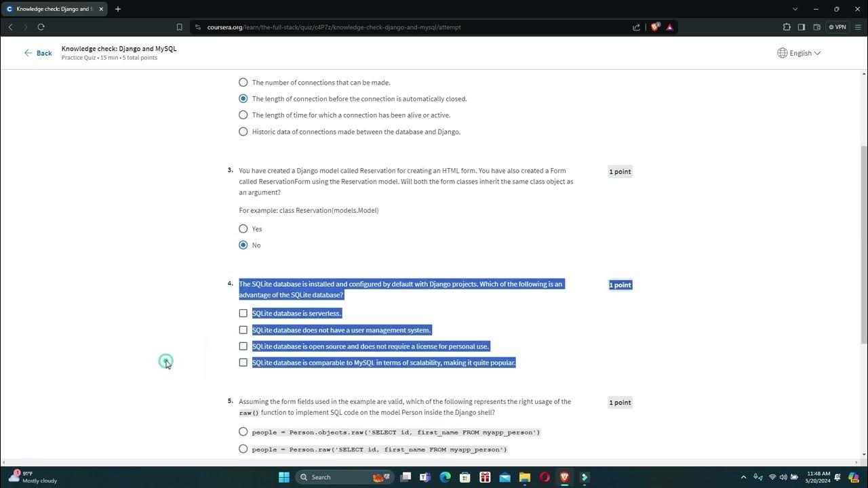Share this page icon
This screenshot has height=488, width=868.
[636, 27]
